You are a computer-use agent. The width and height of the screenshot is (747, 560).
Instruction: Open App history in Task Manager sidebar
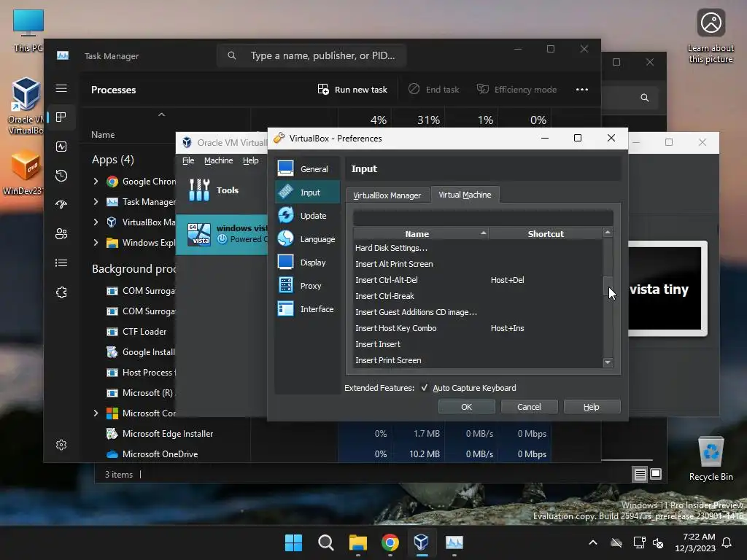click(61, 176)
